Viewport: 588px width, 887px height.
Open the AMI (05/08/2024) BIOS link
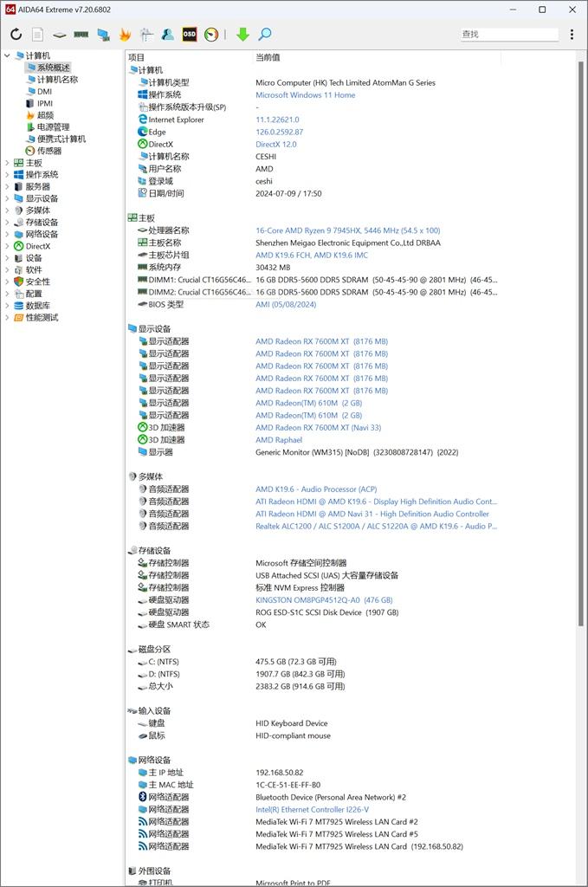pyautogui.click(x=286, y=304)
